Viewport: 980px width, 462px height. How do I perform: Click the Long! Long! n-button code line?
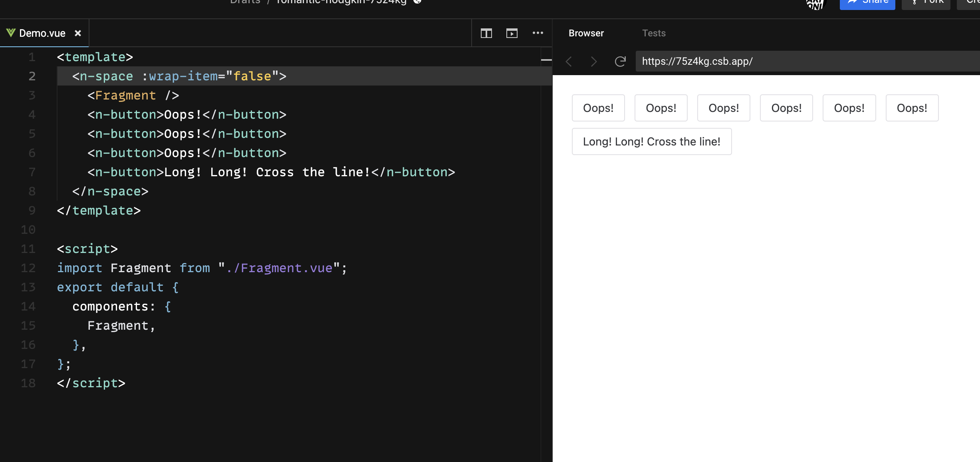coord(271,172)
